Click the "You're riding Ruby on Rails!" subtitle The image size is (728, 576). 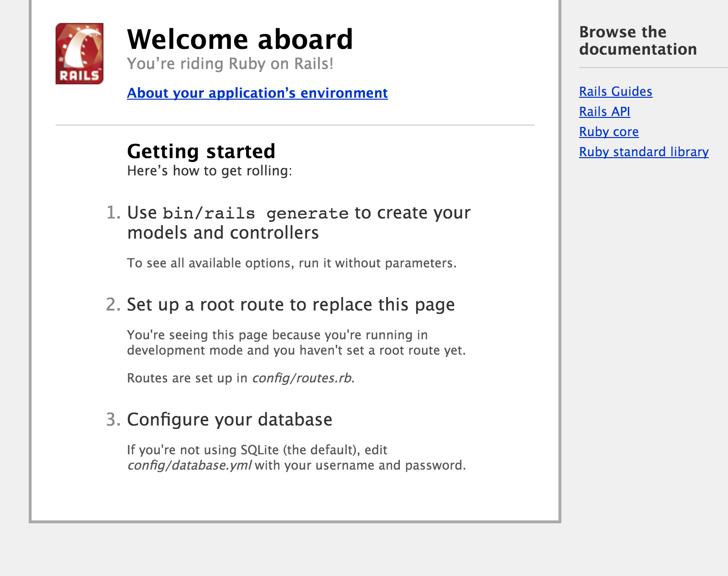tap(230, 64)
